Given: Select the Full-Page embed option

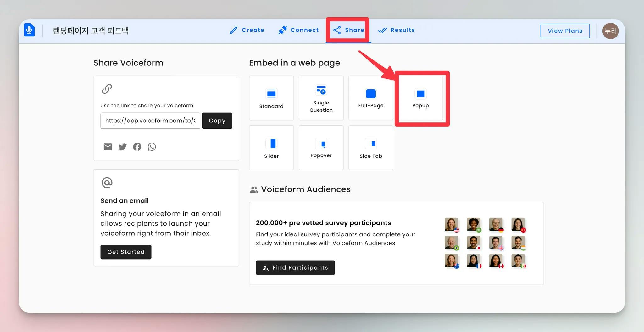Looking at the screenshot, I should (x=371, y=98).
